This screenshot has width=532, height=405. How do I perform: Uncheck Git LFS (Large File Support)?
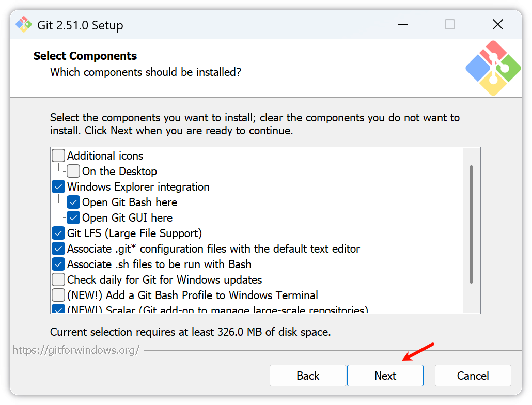[x=59, y=233]
